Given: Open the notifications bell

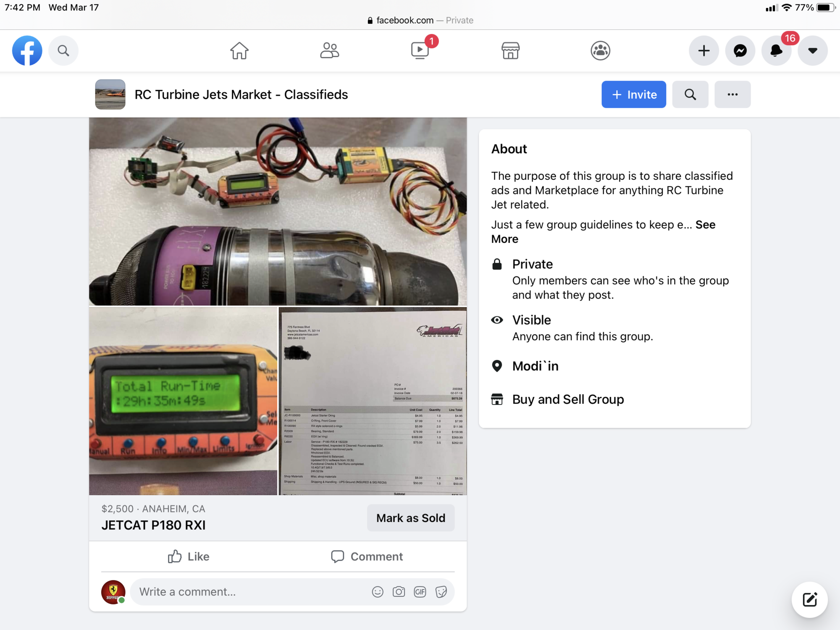Looking at the screenshot, I should 776,51.
